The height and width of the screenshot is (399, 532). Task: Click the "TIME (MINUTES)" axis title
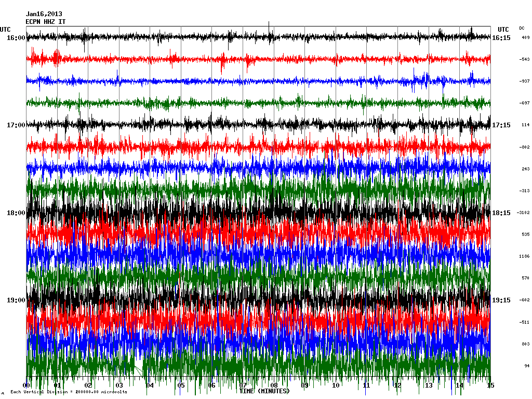pos(264,391)
